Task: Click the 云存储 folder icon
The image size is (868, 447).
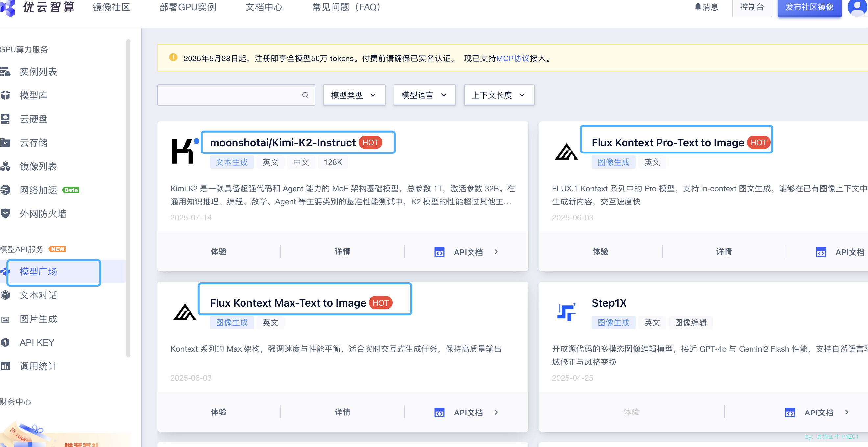Action: (5, 143)
